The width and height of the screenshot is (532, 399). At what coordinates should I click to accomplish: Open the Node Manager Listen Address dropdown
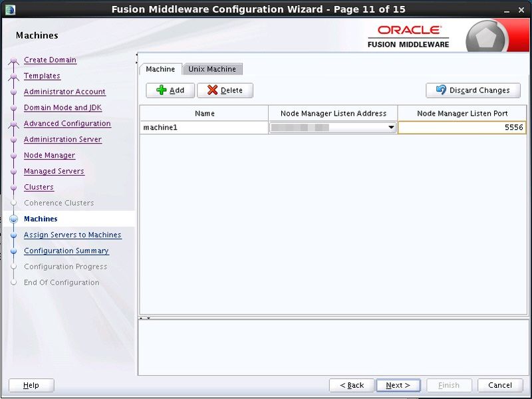click(x=391, y=128)
